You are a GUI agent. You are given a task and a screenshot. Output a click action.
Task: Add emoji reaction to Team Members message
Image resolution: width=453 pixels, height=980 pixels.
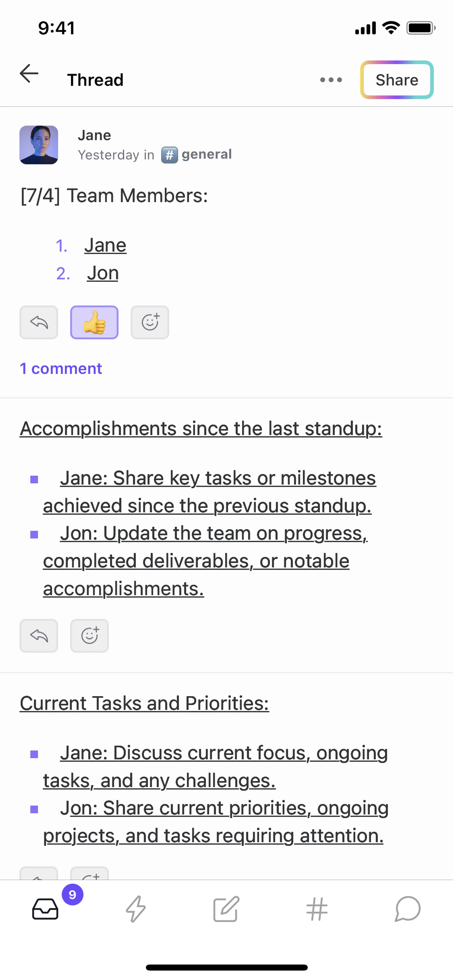click(150, 323)
